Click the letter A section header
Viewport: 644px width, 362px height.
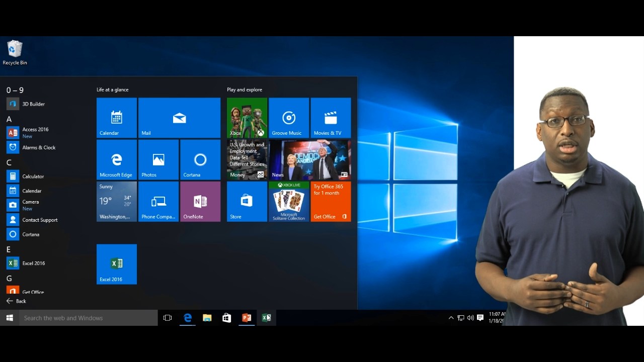click(9, 119)
